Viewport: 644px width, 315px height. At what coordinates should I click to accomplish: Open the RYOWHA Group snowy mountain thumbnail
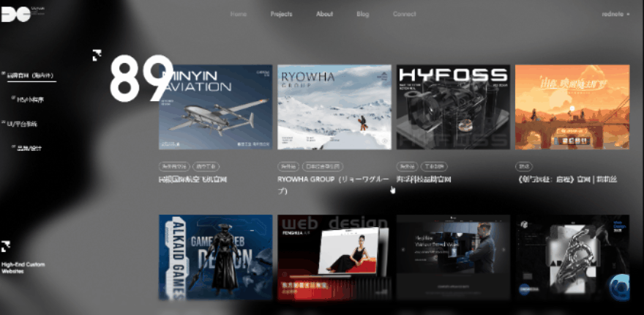(334, 107)
